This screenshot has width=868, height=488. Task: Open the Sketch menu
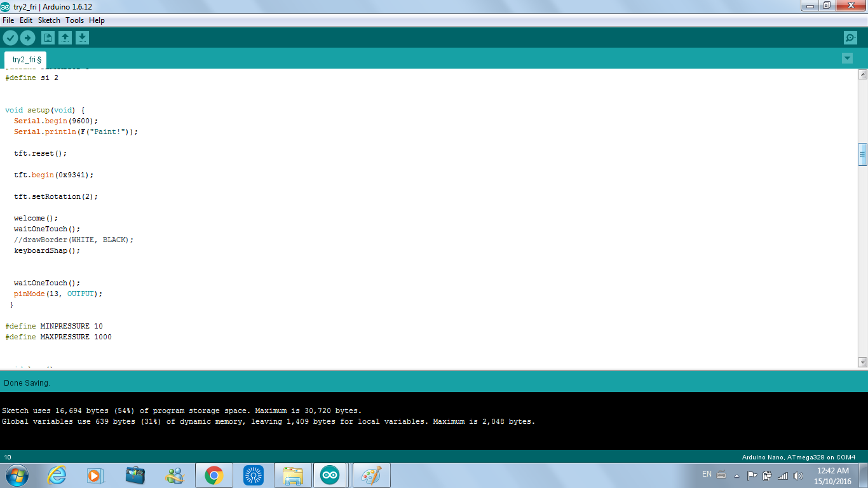coord(49,20)
